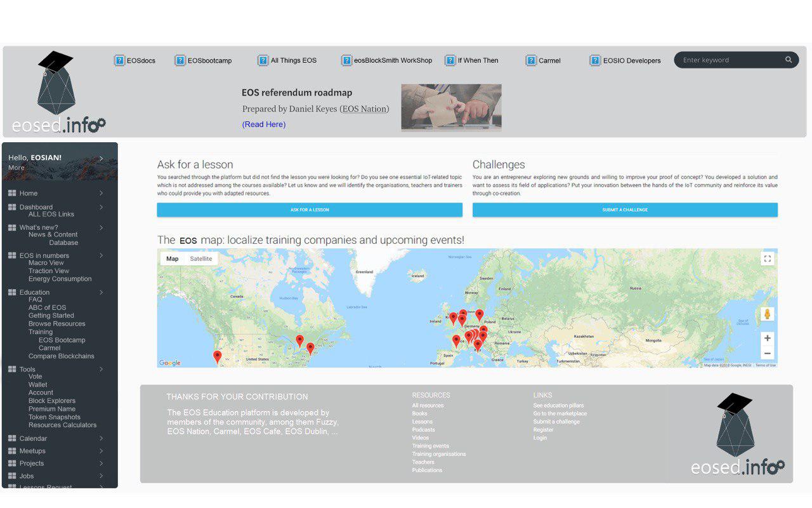Switch to the Satellite view tab

(201, 258)
